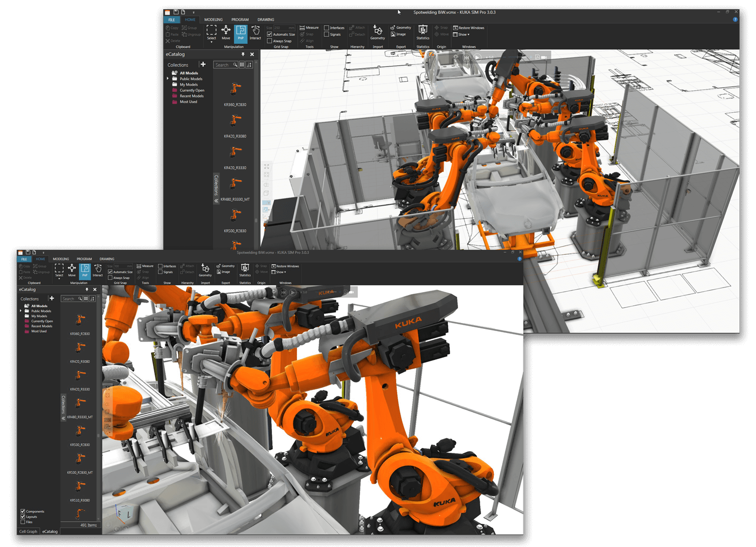Select the Most Used collection in the back window

(x=188, y=102)
